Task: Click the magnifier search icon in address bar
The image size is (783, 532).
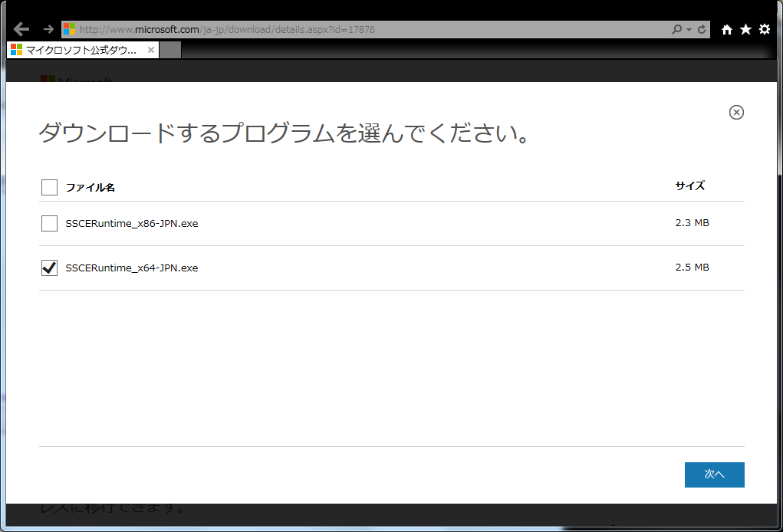Action: tap(676, 29)
